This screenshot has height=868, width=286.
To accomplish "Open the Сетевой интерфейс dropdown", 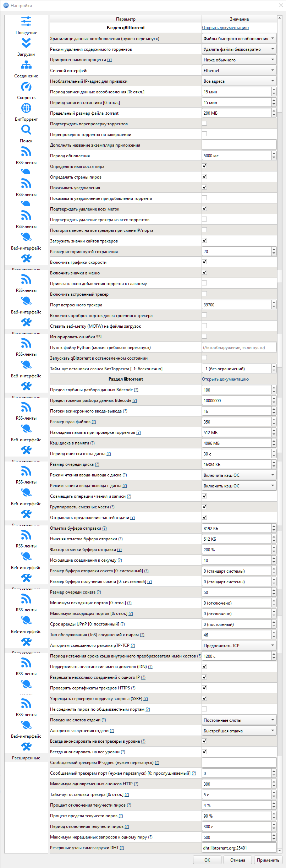I will [239, 71].
